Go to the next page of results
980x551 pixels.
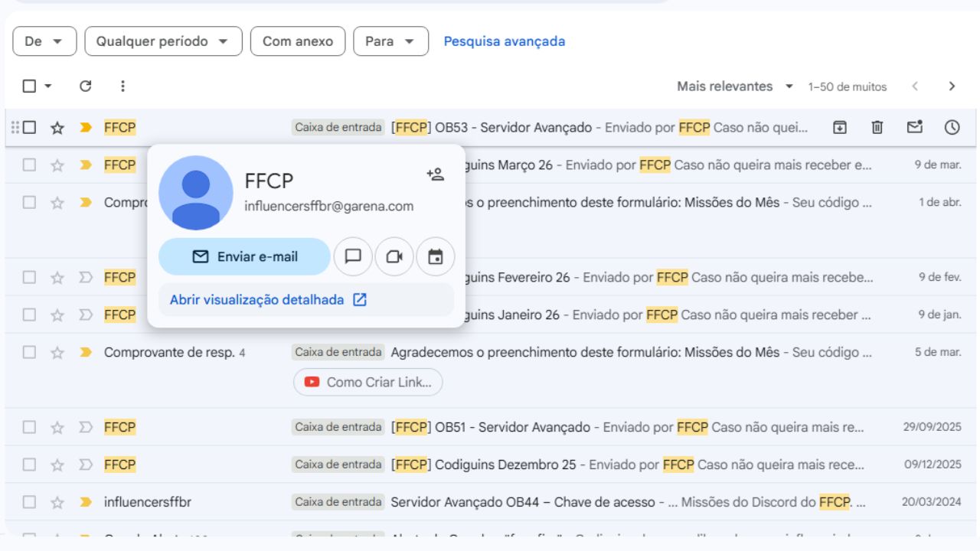click(x=950, y=86)
